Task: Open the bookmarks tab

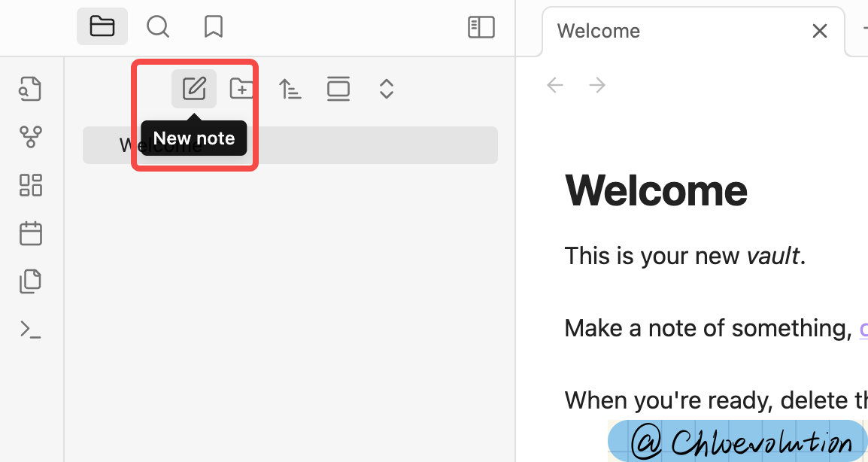Action: pyautogui.click(x=213, y=26)
